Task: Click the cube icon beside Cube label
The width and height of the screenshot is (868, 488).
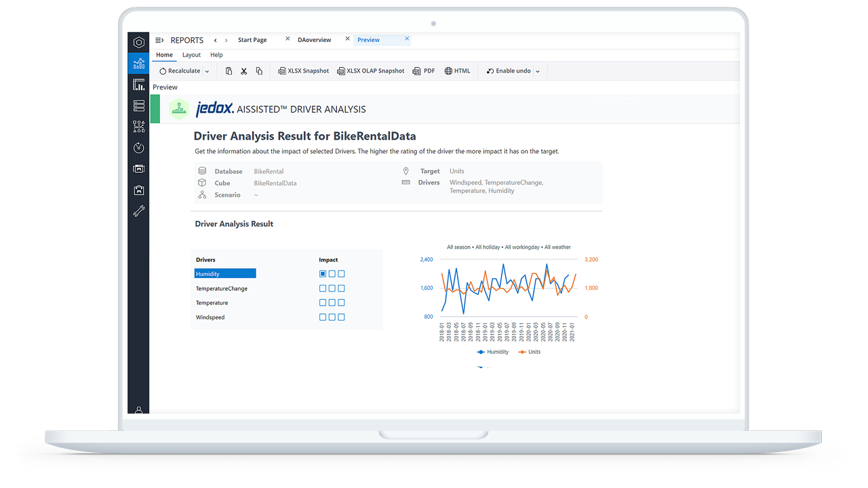Action: (202, 183)
